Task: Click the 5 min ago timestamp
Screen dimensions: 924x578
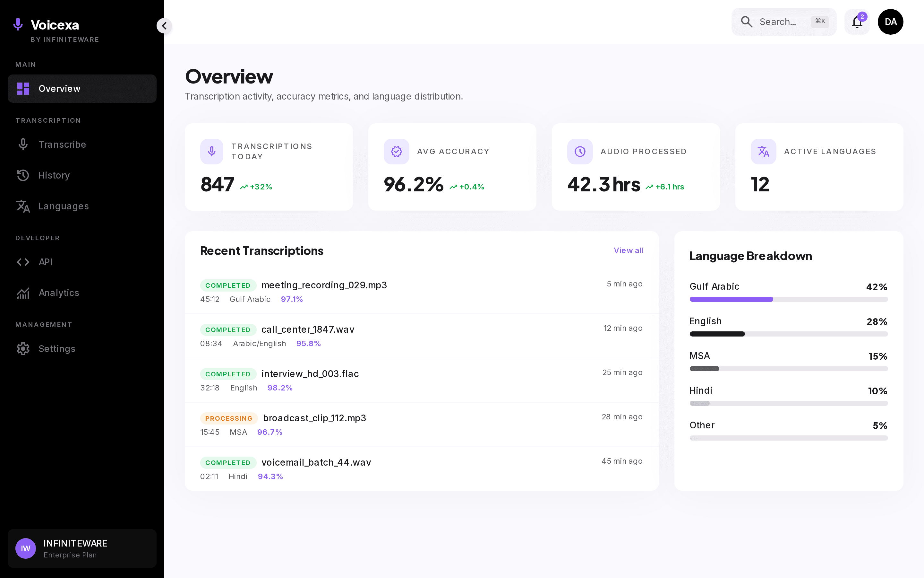Action: [x=625, y=284]
